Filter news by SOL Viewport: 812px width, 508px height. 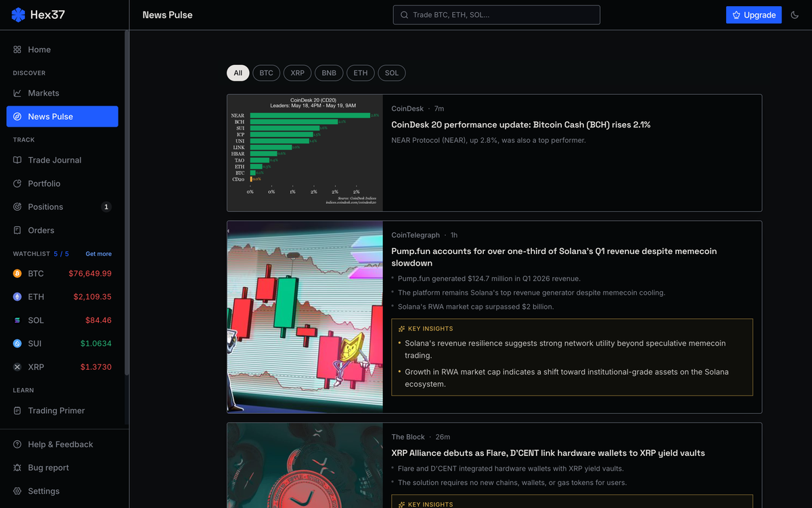coord(392,73)
